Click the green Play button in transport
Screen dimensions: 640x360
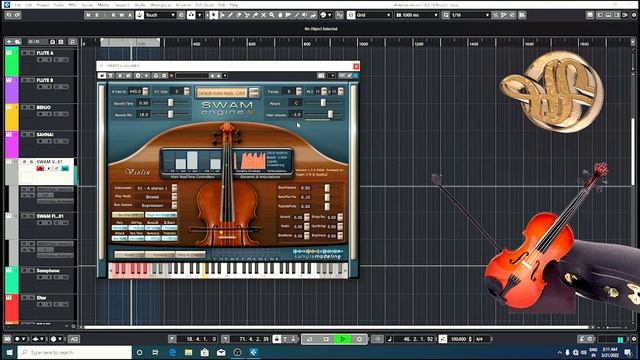[x=342, y=339]
